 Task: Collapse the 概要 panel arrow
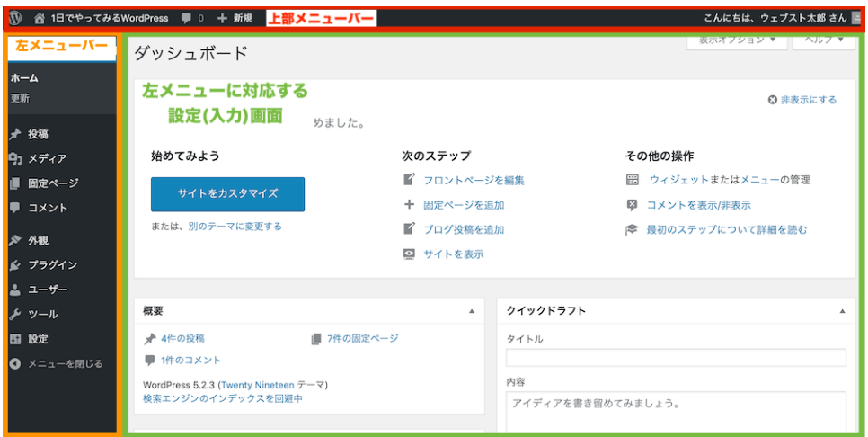pos(473,311)
